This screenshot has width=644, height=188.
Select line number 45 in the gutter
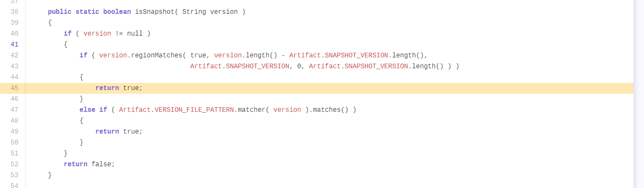pyautogui.click(x=14, y=88)
